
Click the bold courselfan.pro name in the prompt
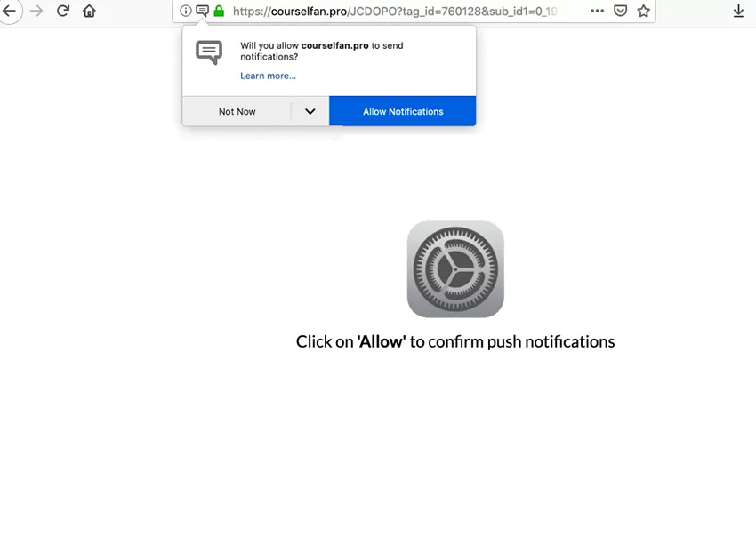click(x=334, y=45)
